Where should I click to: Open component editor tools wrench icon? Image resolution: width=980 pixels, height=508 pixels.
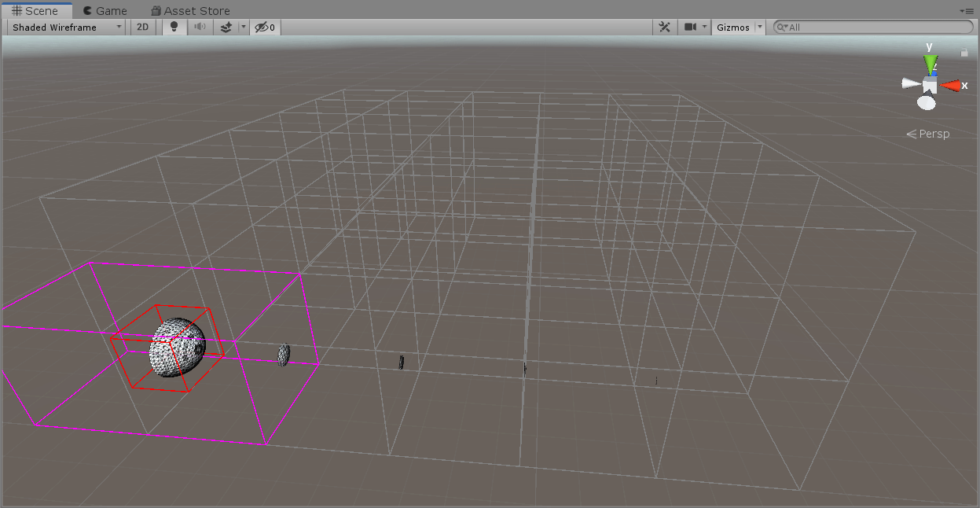click(664, 27)
